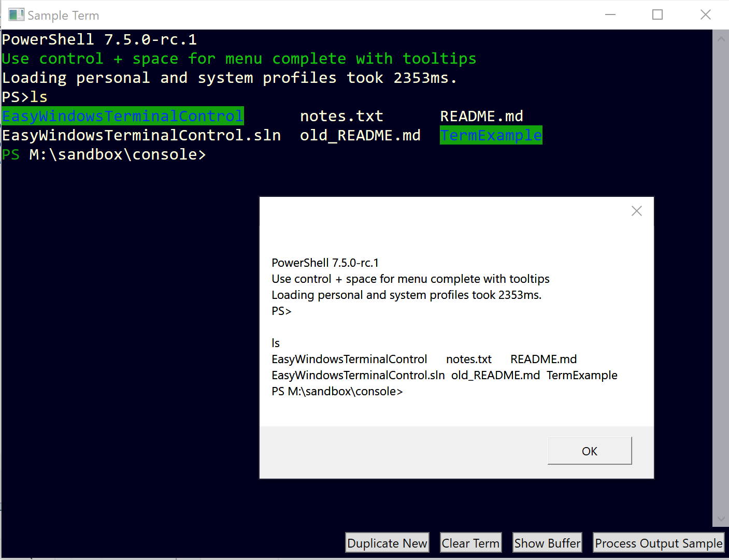This screenshot has width=729, height=560.
Task: Close the buffer message dialog
Action: coord(637,211)
